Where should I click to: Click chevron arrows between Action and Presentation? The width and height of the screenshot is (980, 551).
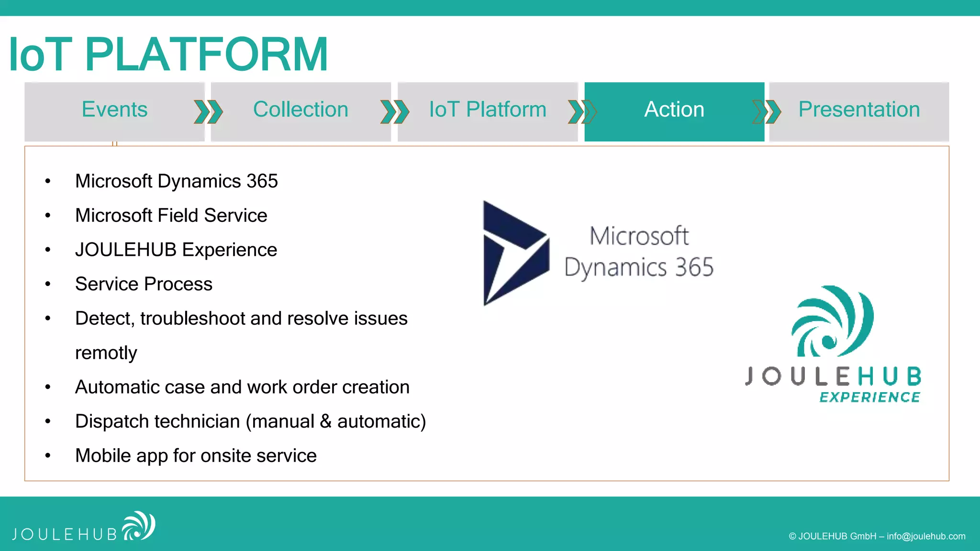click(x=767, y=111)
